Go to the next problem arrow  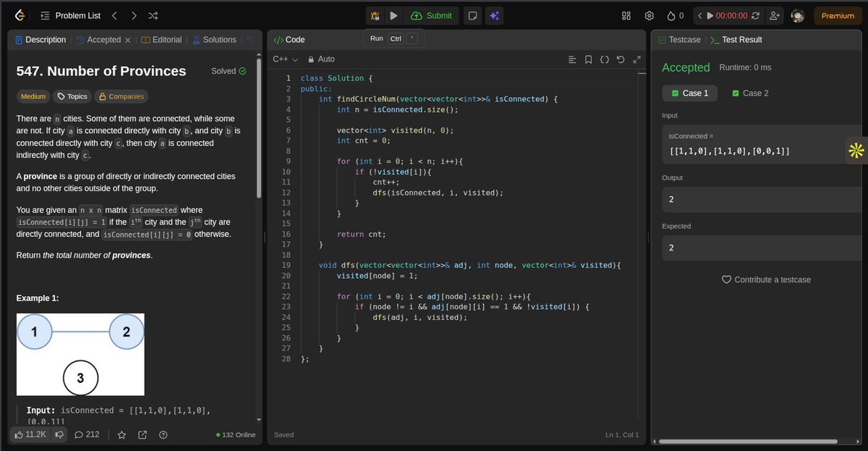134,15
